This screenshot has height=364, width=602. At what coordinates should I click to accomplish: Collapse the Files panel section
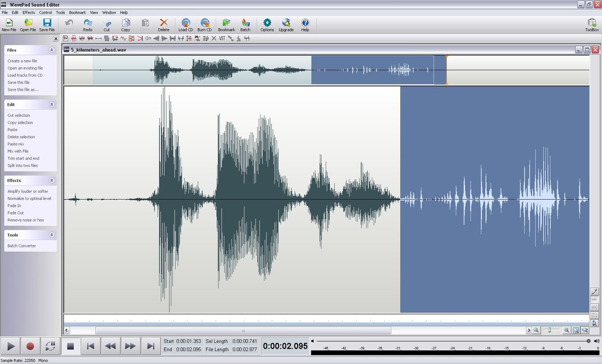[x=52, y=50]
